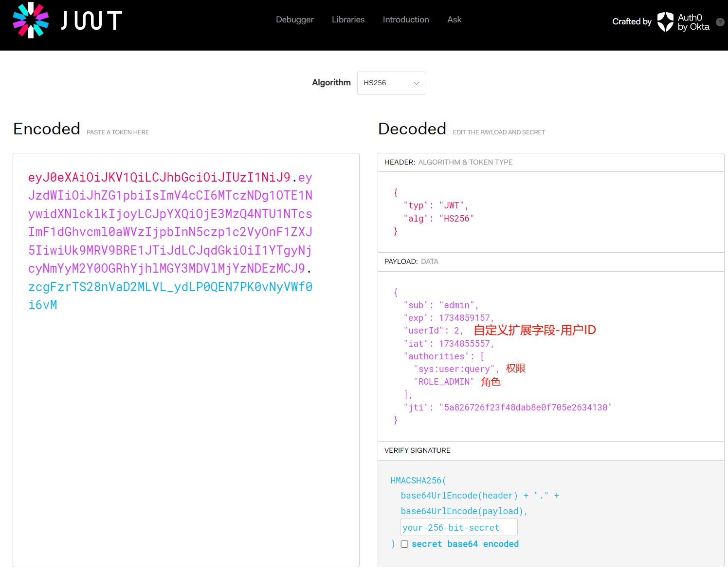Image resolution: width=728 pixels, height=575 pixels.
Task: Click the "sys:user:query" authority entry
Action: (456, 369)
